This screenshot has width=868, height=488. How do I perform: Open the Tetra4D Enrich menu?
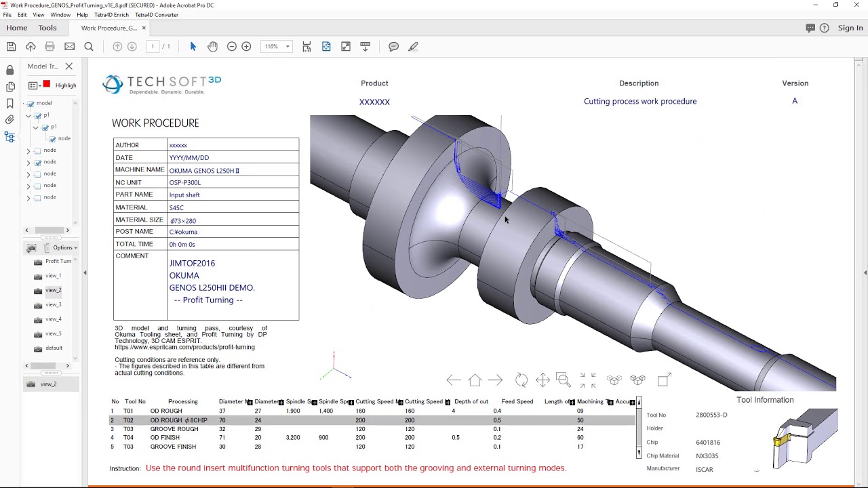pos(111,15)
